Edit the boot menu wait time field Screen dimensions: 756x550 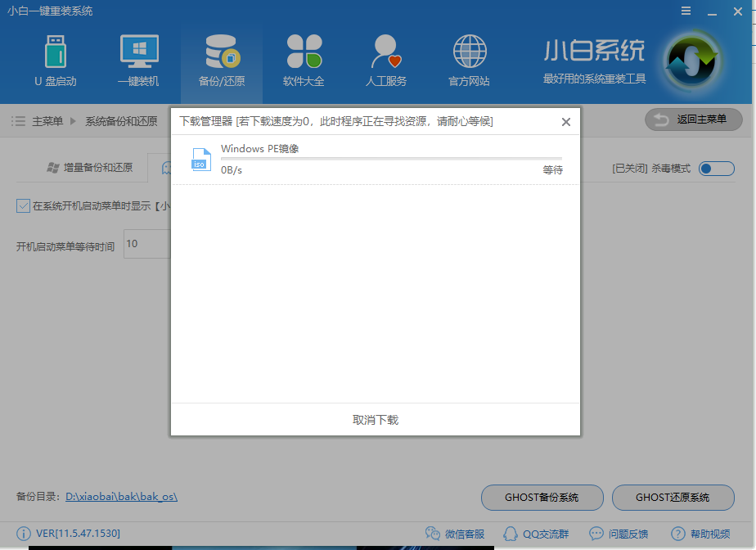click(148, 244)
